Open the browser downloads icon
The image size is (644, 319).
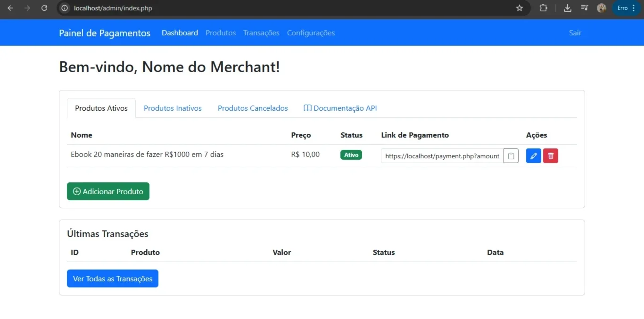point(568,8)
